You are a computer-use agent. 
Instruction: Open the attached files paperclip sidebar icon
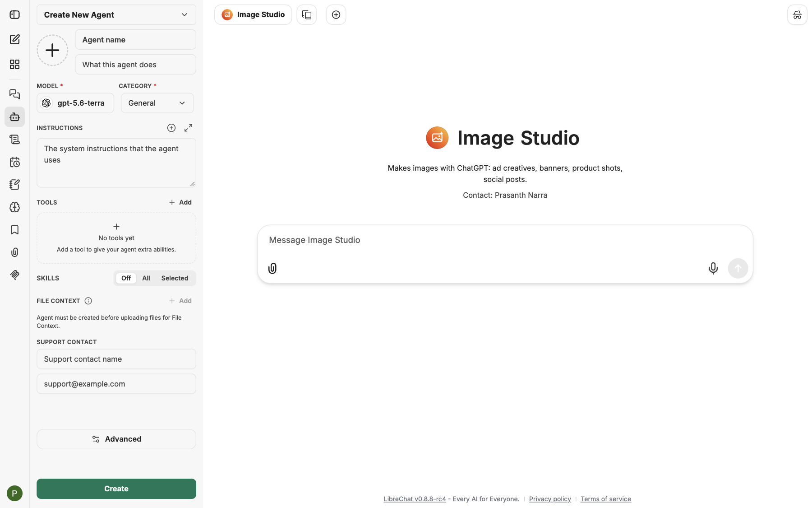coord(14,252)
